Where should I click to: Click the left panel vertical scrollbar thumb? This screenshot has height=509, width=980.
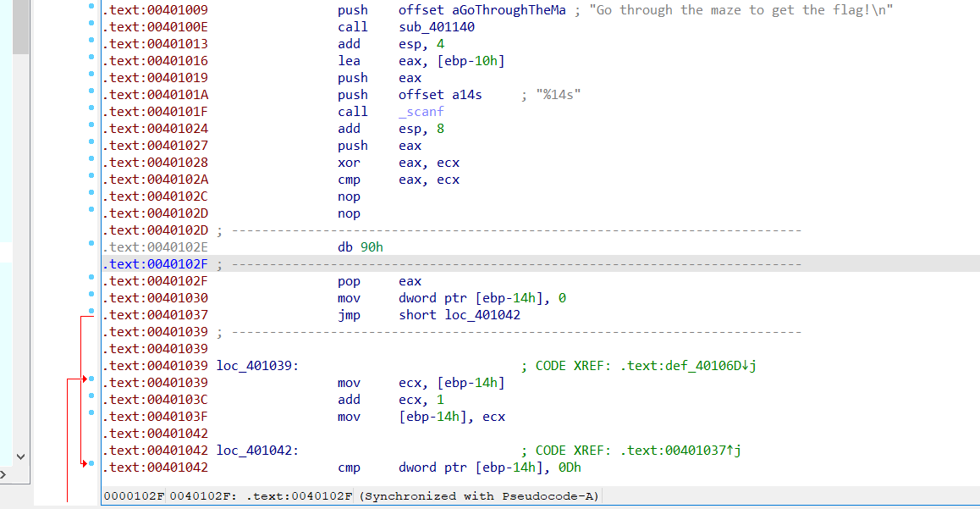(20, 27)
